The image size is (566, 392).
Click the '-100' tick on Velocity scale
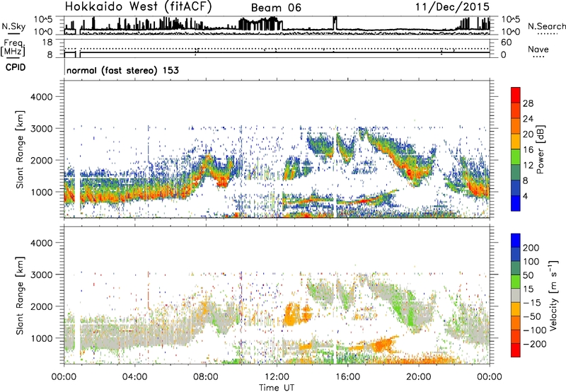[535, 330]
